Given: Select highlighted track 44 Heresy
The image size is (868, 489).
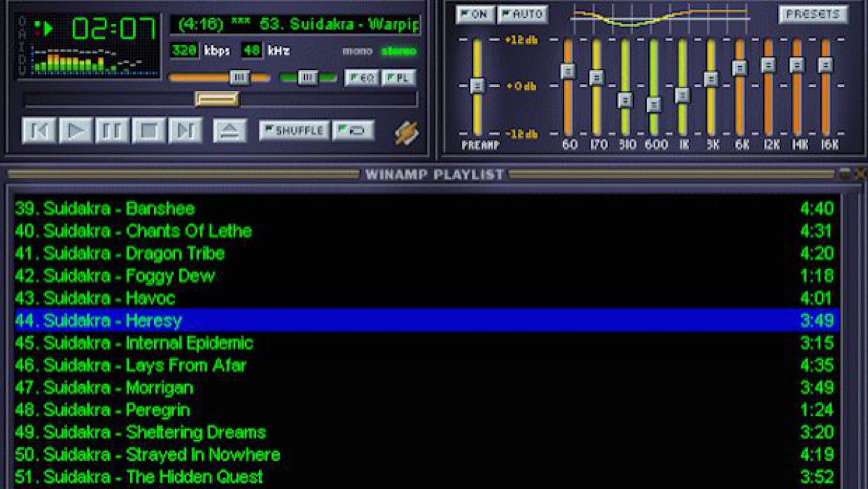Looking at the screenshot, I should pos(427,320).
